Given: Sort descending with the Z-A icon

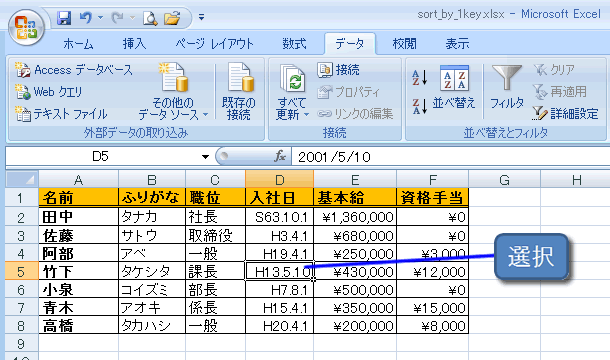Looking at the screenshot, I should pyautogui.click(x=420, y=106).
